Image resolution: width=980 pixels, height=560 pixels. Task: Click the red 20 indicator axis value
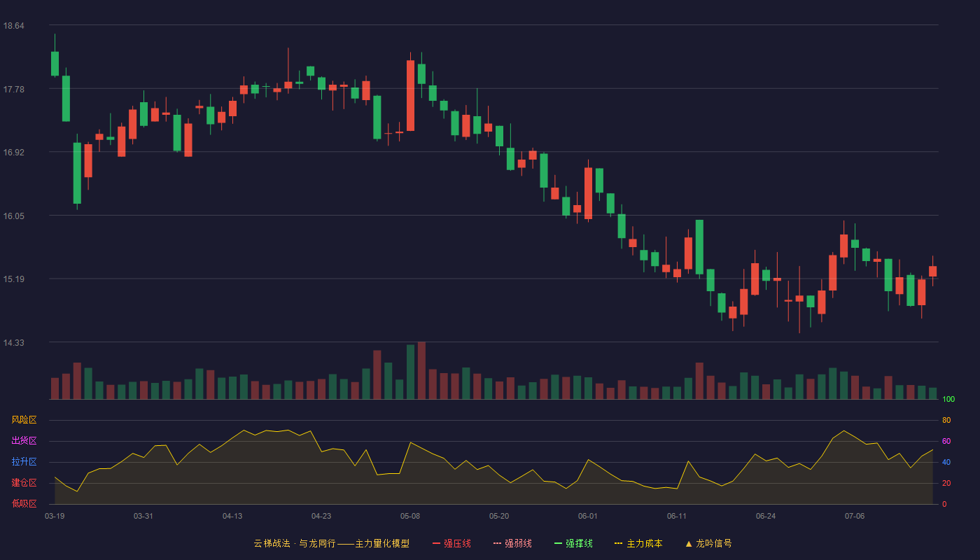click(946, 483)
